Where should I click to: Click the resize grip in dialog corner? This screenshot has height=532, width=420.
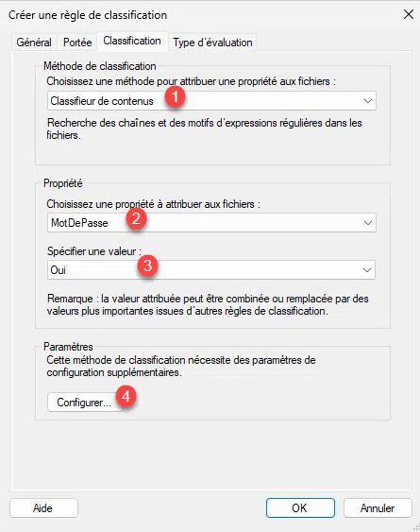click(x=416, y=528)
